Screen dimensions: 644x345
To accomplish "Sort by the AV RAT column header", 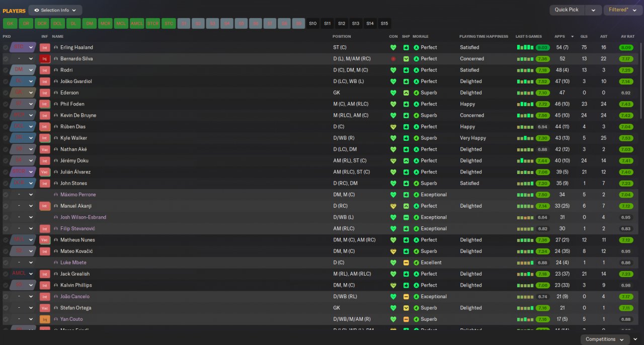I will coord(627,37).
